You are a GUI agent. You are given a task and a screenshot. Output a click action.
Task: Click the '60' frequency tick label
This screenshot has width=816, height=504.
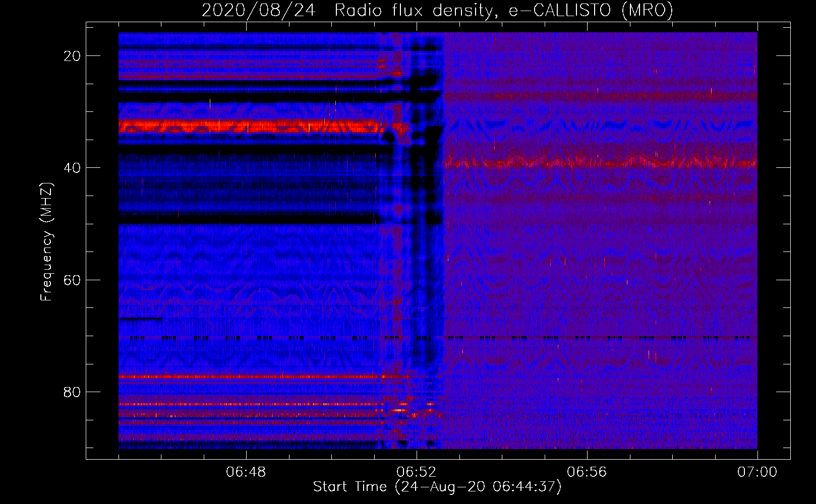[72, 280]
